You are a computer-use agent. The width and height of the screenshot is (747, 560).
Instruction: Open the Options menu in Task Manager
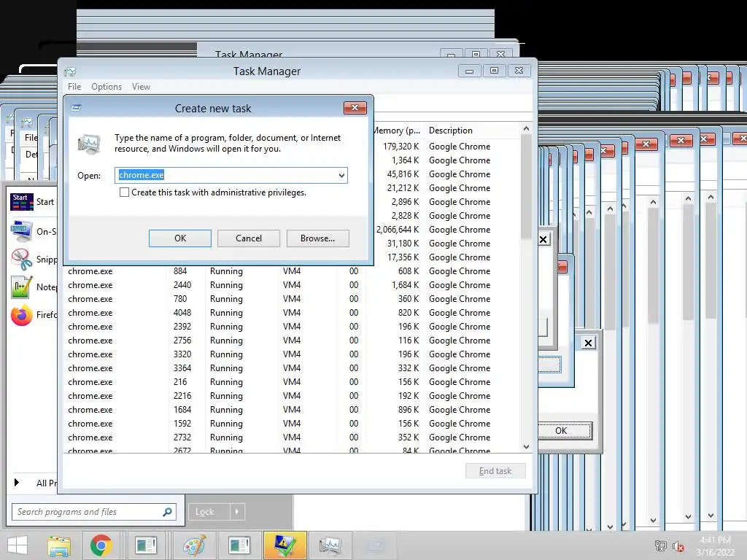click(107, 87)
